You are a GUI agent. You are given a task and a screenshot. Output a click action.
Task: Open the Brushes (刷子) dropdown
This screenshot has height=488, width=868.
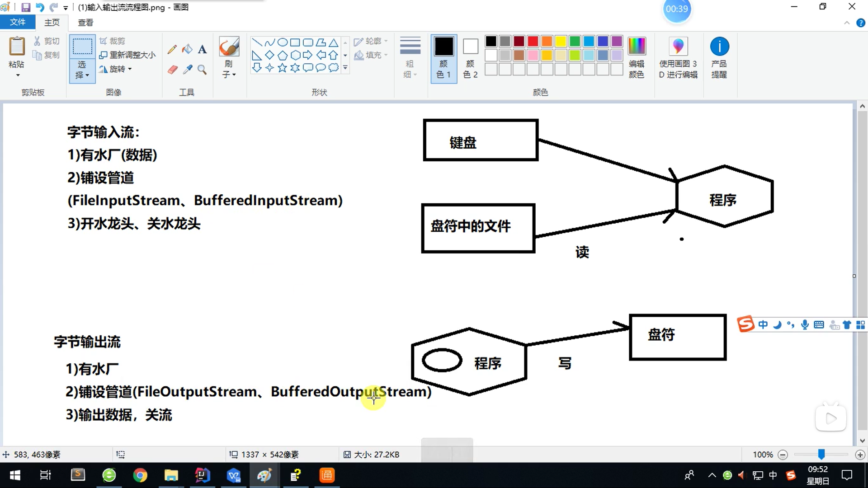[x=229, y=69]
